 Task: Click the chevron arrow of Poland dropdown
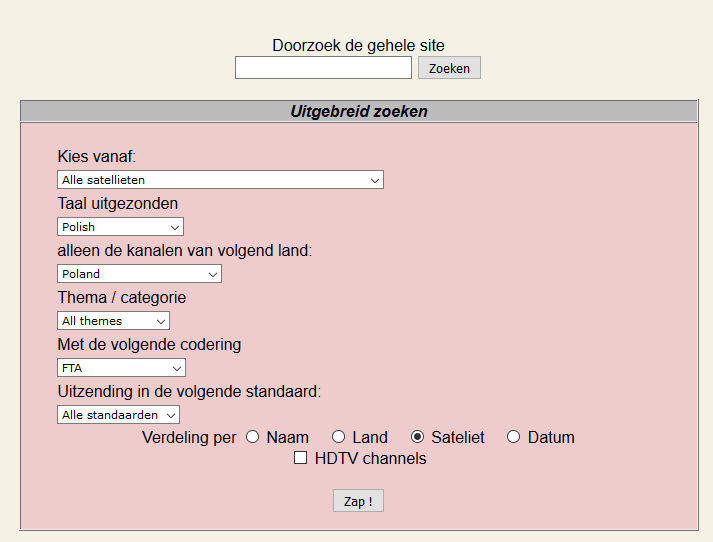click(x=213, y=275)
